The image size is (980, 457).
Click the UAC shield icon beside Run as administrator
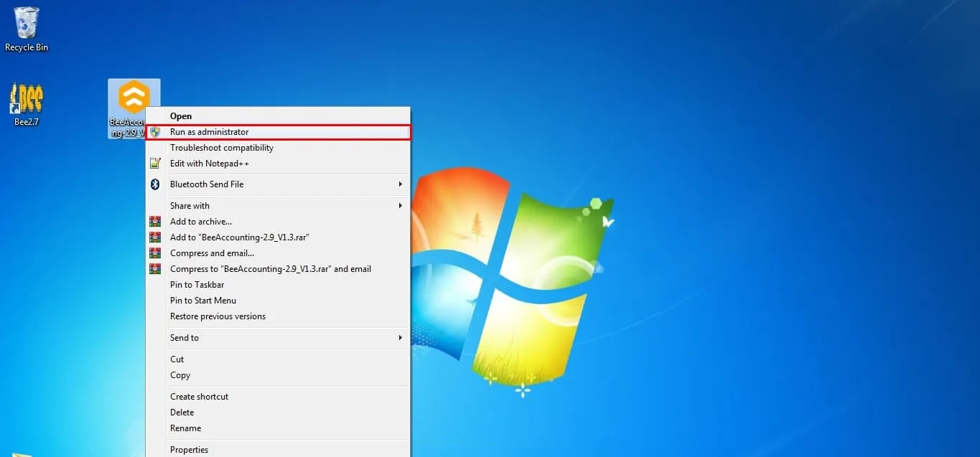[x=155, y=132]
